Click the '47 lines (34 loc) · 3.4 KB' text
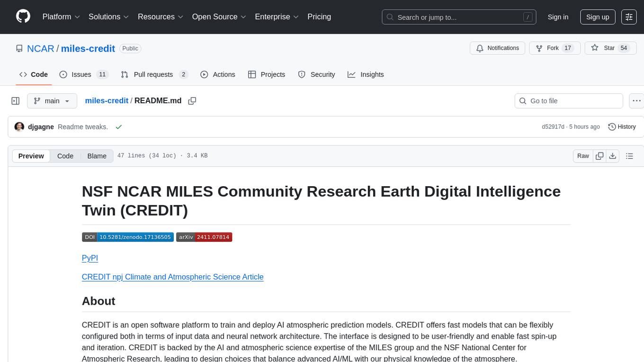The width and height of the screenshot is (644, 362). (x=162, y=156)
